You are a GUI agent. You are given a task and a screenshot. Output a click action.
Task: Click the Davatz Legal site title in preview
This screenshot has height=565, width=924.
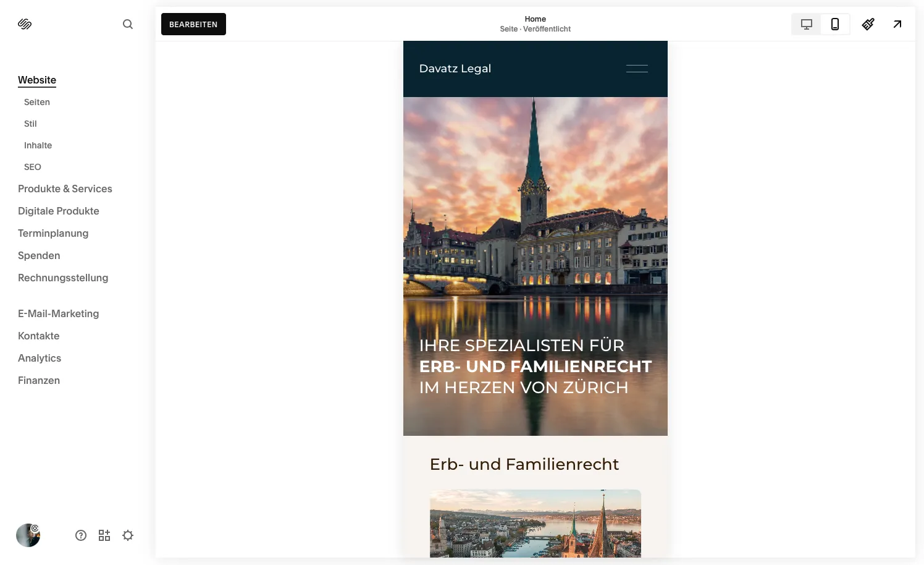coord(455,69)
